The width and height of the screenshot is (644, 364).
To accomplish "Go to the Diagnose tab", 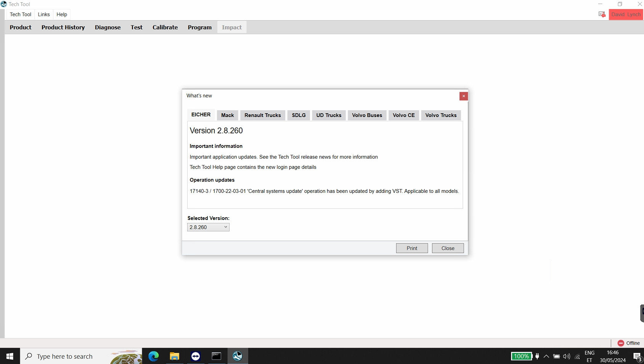I will point(108,27).
